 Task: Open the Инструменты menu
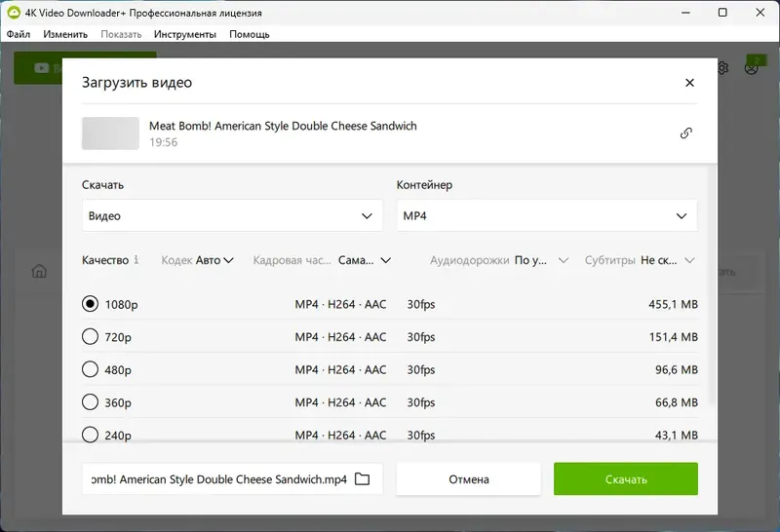[x=184, y=34]
